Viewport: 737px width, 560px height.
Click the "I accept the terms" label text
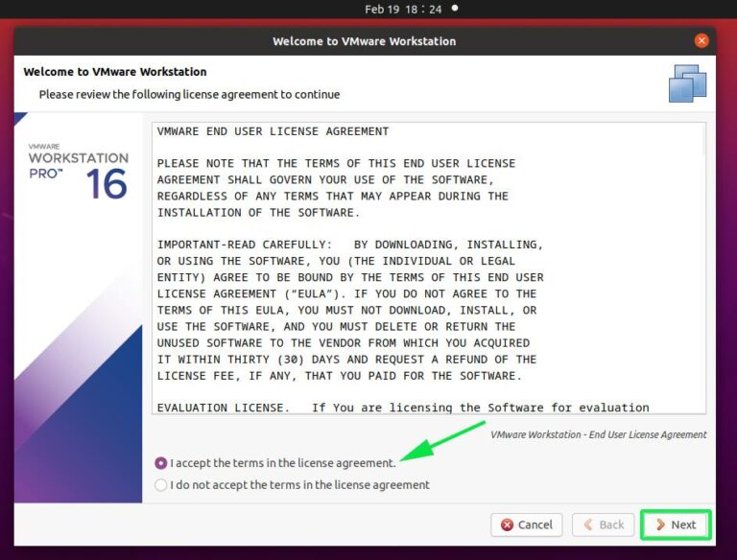click(282, 463)
